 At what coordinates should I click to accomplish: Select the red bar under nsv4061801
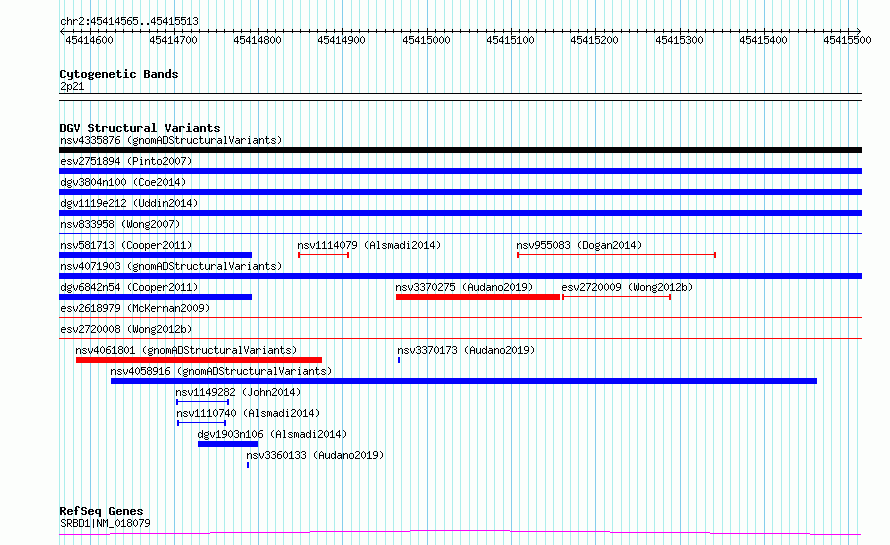tap(199, 360)
